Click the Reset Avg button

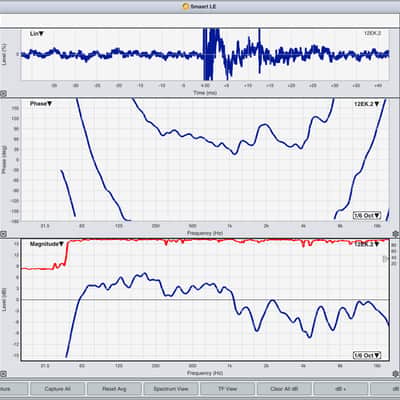(114, 389)
